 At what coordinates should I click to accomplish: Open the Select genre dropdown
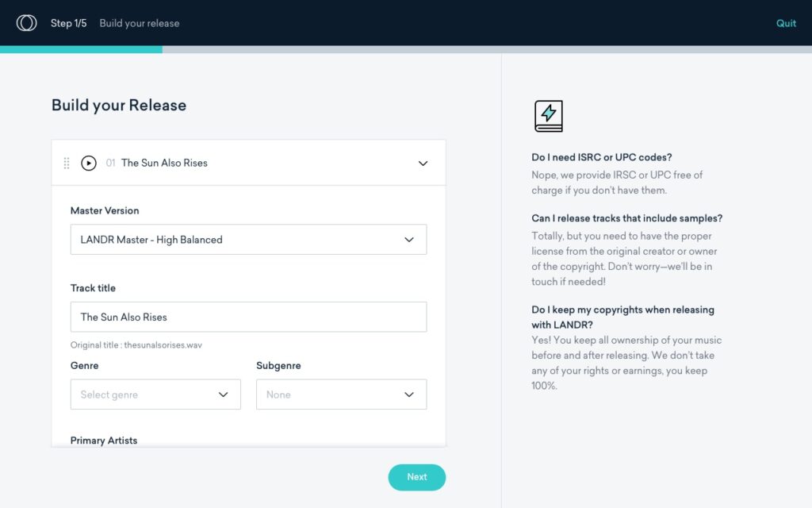(x=155, y=394)
